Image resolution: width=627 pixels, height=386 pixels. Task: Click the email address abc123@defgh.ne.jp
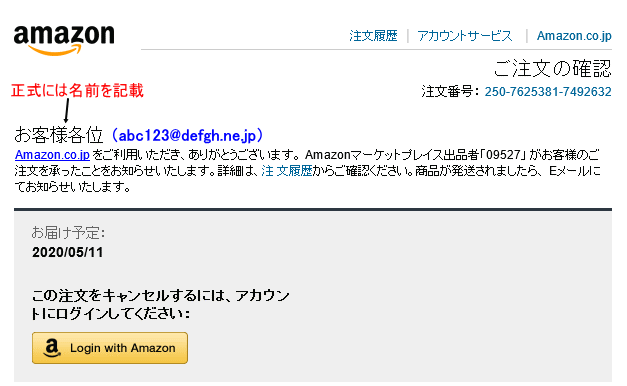pyautogui.click(x=187, y=135)
